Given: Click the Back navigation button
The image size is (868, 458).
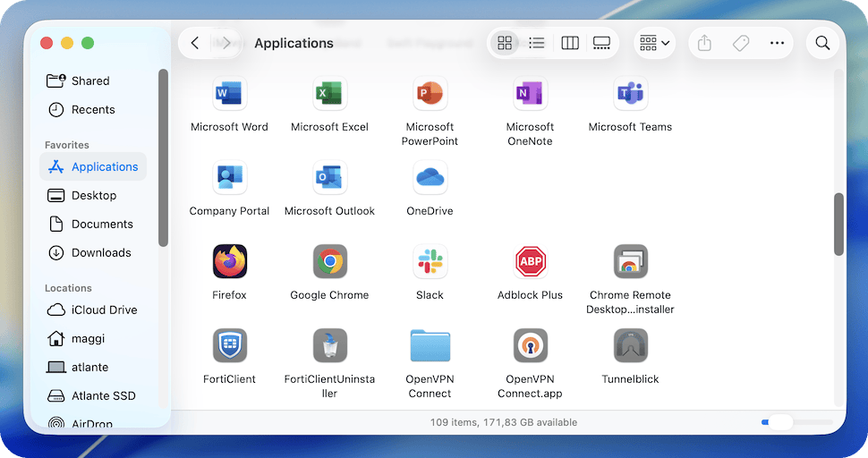Looking at the screenshot, I should 195,43.
